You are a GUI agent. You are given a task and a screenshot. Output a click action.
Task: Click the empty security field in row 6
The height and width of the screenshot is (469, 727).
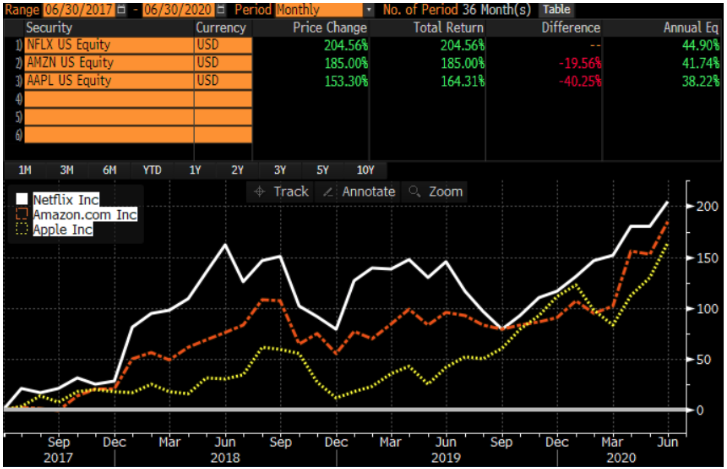pyautogui.click(x=109, y=134)
